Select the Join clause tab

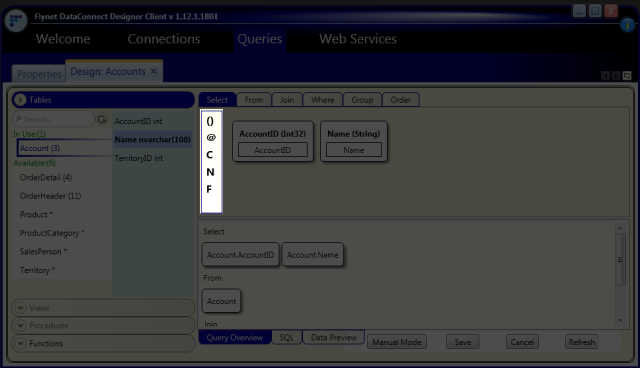287,100
